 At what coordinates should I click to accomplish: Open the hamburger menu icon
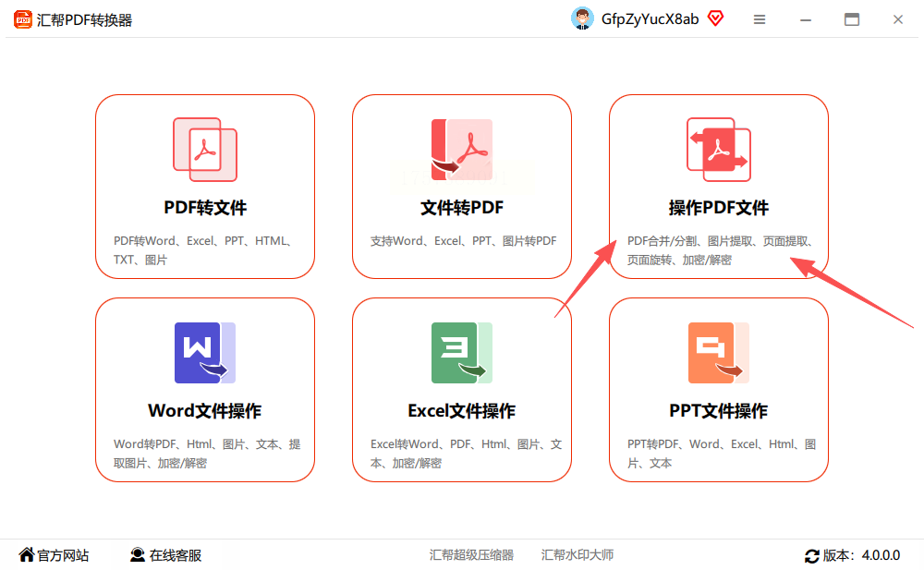coord(760,19)
